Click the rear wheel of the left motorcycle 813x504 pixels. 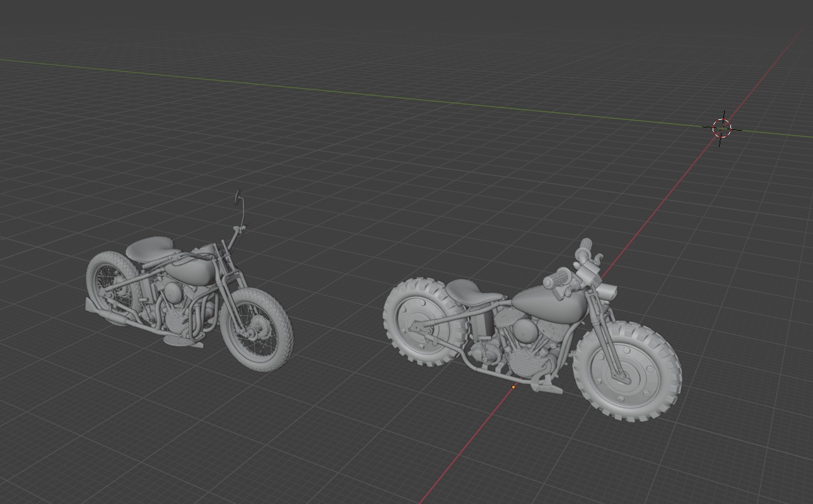point(112,288)
